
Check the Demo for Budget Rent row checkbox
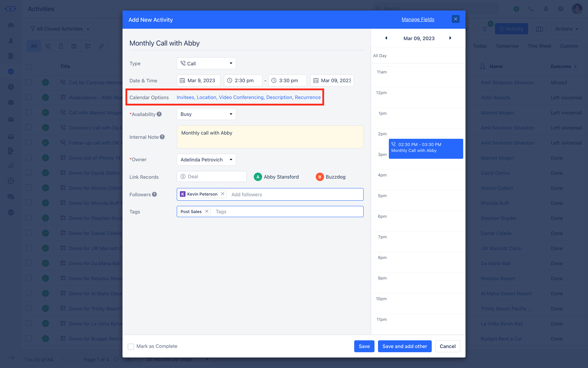[29, 338]
